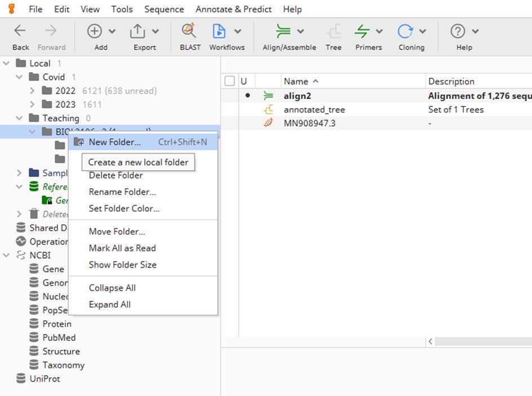Click the NCBI service icon
This screenshot has width=532, height=396.
[21, 255]
